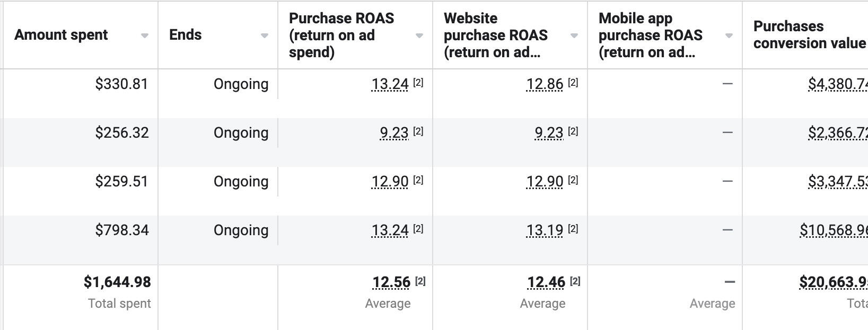This screenshot has width=868, height=330.
Task: Open the Mobile app purchase ROAS dropdown arrow
Action: pyautogui.click(x=729, y=36)
